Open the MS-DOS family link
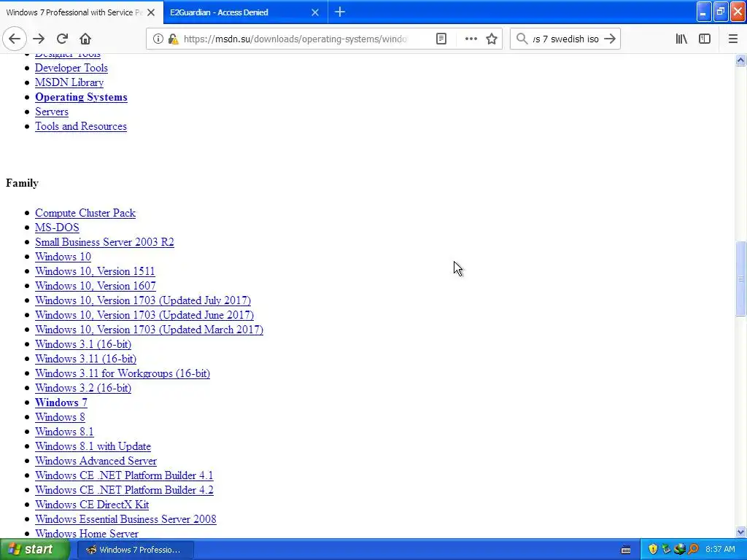 click(57, 227)
